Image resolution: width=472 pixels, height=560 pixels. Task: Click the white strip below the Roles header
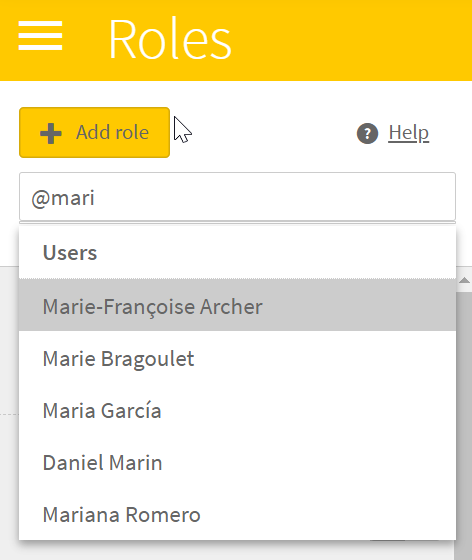click(236, 94)
